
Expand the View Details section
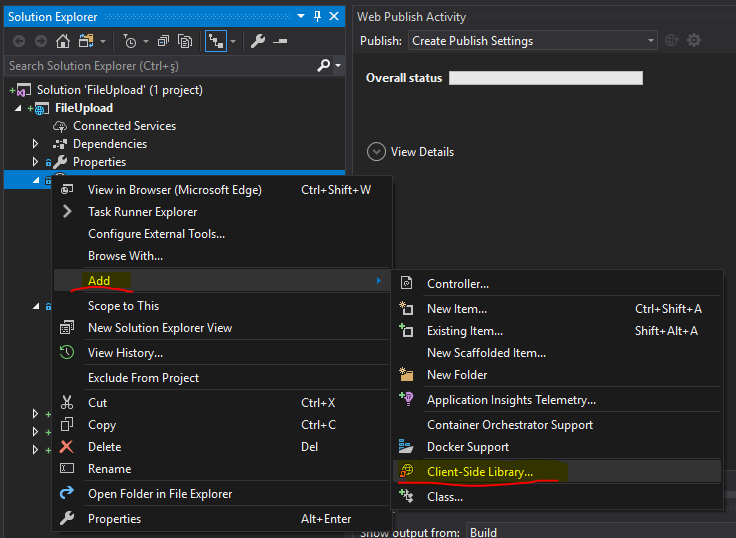point(376,152)
